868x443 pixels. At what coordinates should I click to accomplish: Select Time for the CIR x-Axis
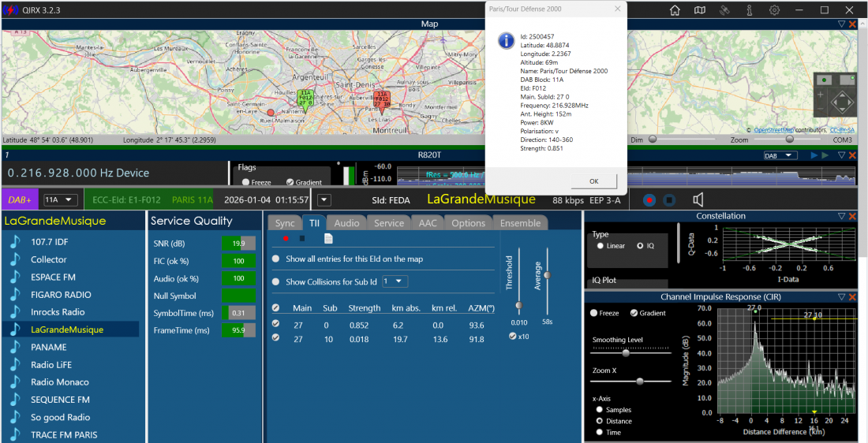[x=599, y=433]
